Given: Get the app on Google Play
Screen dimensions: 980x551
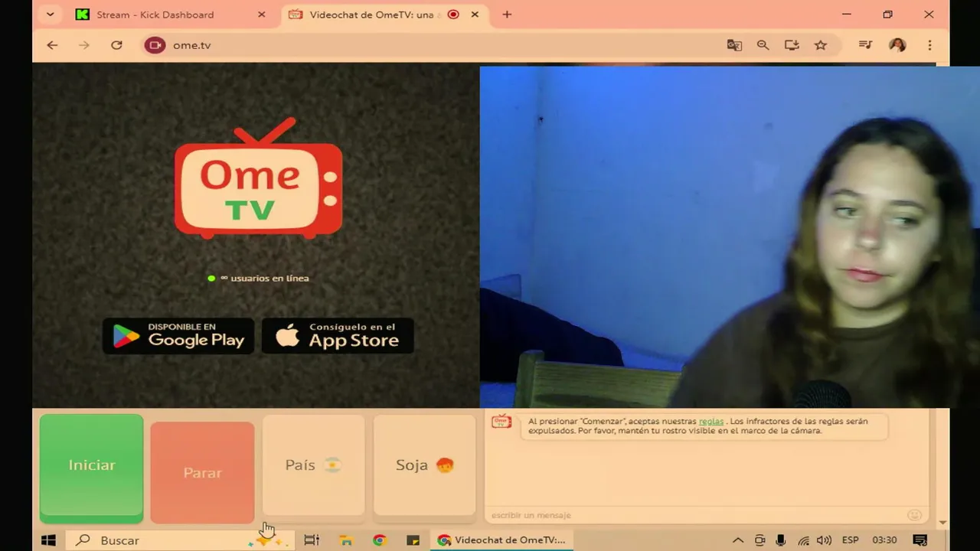Looking at the screenshot, I should coord(178,336).
